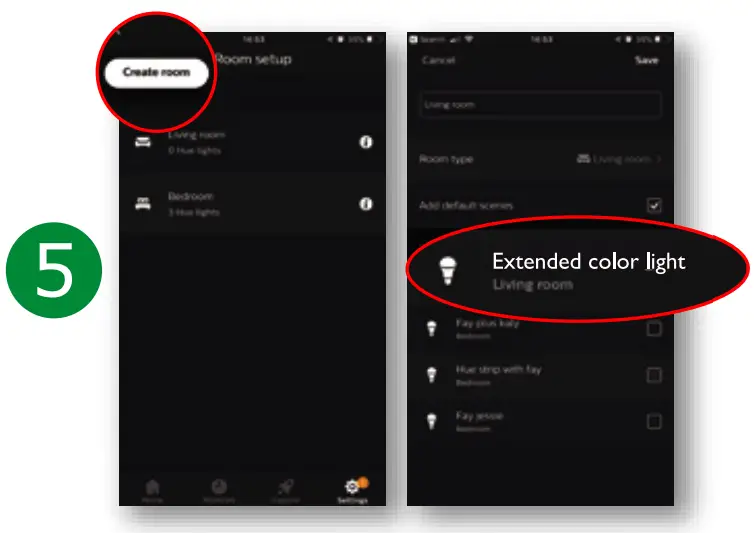Toggle Add default scenes checkbox

click(654, 205)
